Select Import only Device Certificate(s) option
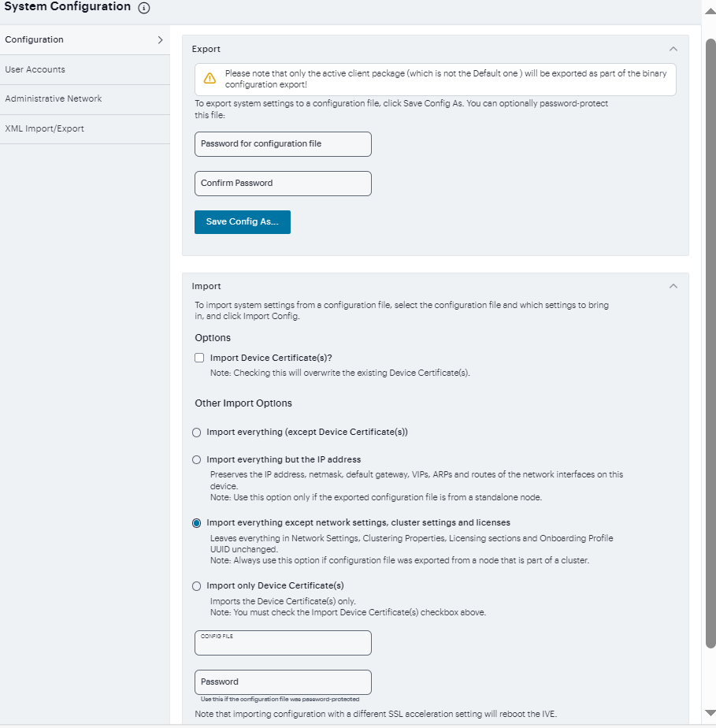Viewport: 716px width, 728px height. 197,586
